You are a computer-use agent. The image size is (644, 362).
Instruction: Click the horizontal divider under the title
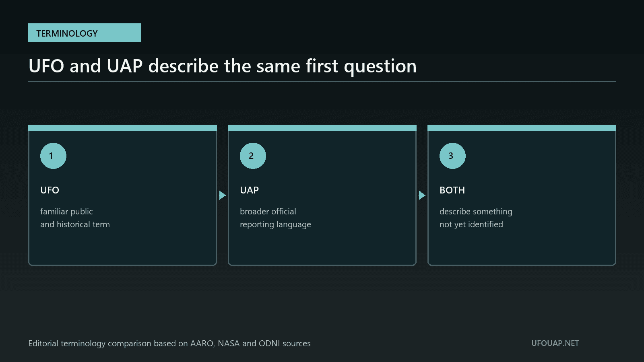tap(322, 82)
